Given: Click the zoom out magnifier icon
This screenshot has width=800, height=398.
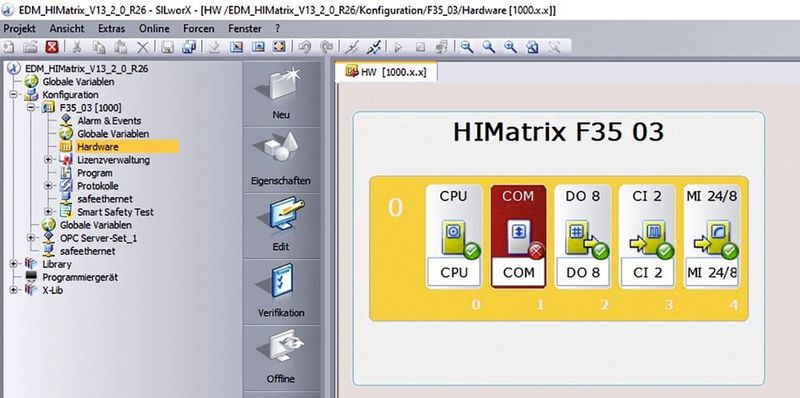Looking at the screenshot, I should click(x=467, y=47).
